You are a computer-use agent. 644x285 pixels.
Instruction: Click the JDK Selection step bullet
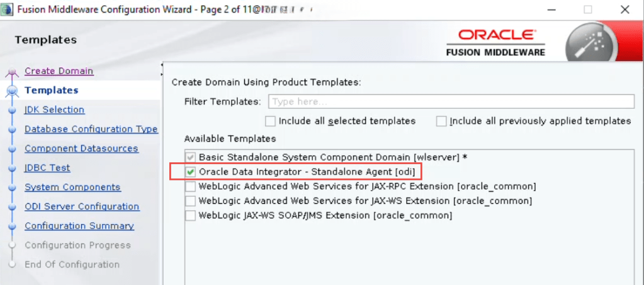(x=13, y=110)
